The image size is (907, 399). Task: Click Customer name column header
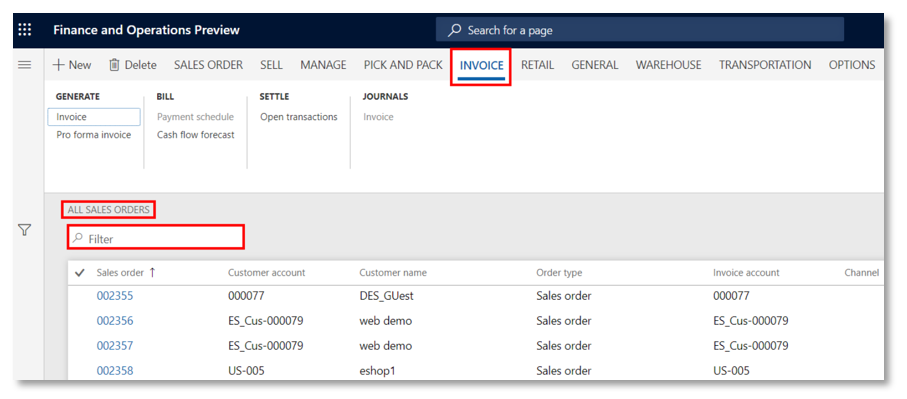pos(393,272)
